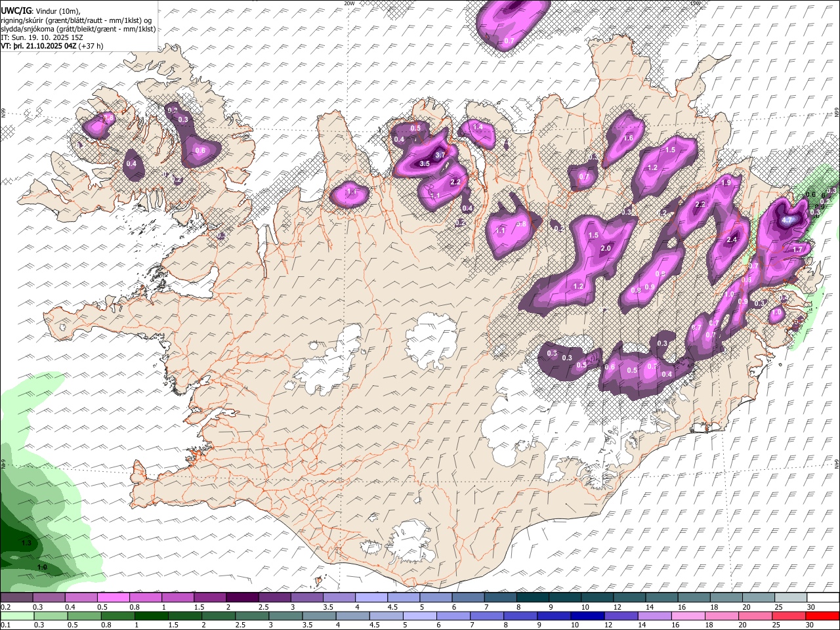Click the grey-teal 16 swatch in upper legend row
Viewport: 840px width, 630px height.
point(694,598)
